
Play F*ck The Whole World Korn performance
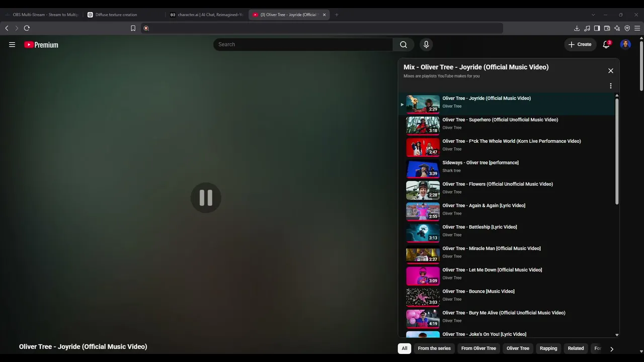507,147
